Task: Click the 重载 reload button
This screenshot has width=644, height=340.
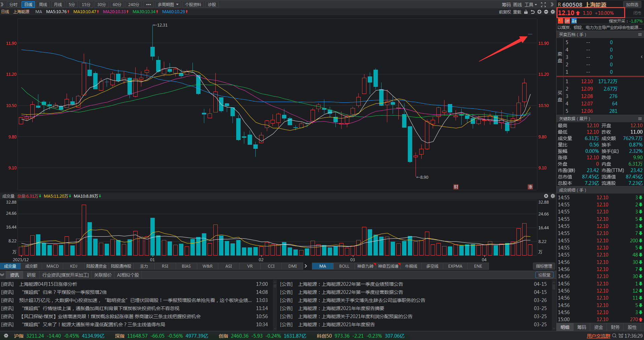Action: click(517, 12)
